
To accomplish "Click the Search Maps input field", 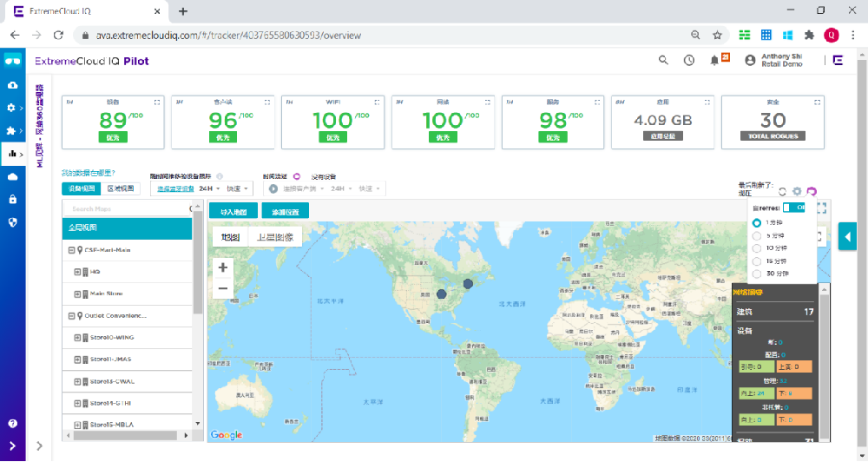I will pyautogui.click(x=127, y=208).
